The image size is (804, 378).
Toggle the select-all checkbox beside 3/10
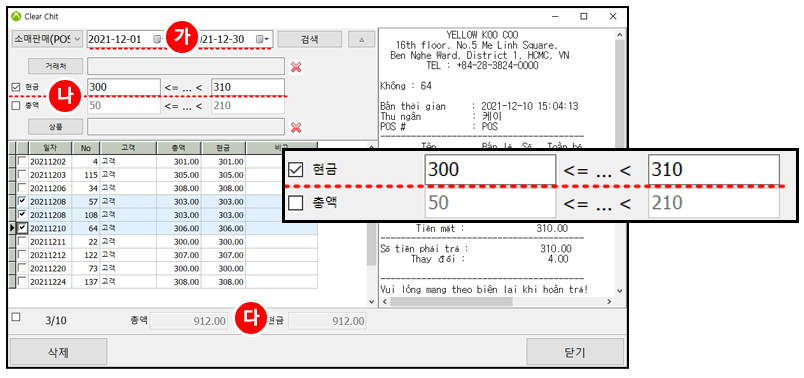pyautogui.click(x=16, y=317)
